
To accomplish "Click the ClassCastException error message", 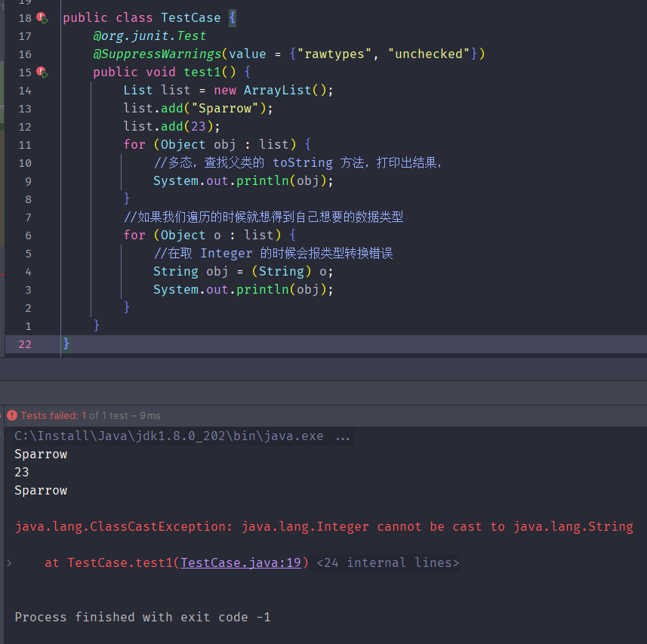I will point(324,526).
